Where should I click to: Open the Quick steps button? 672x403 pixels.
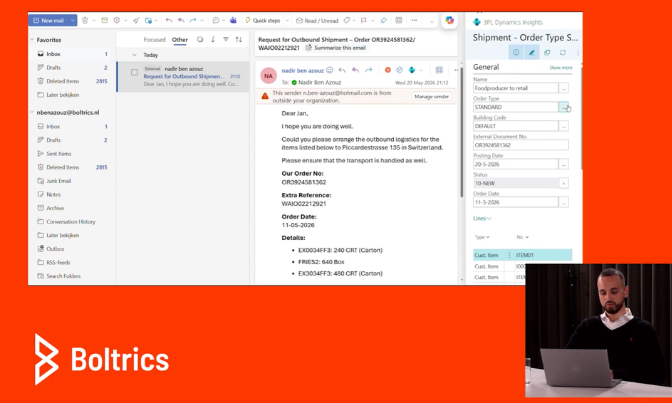tap(263, 20)
